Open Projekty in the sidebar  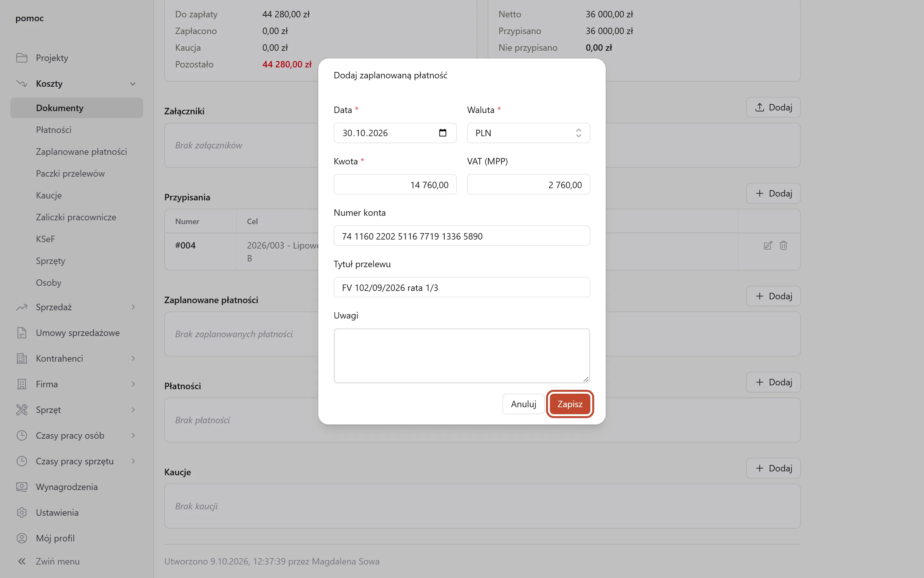(x=76, y=58)
